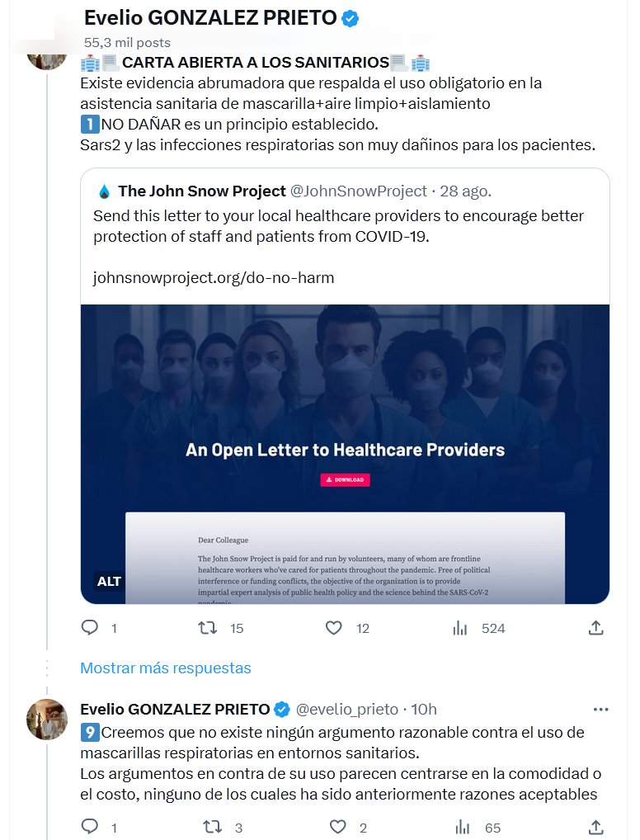Expand Mostrar más respuestas
The height and width of the screenshot is (840, 640).
165,668
